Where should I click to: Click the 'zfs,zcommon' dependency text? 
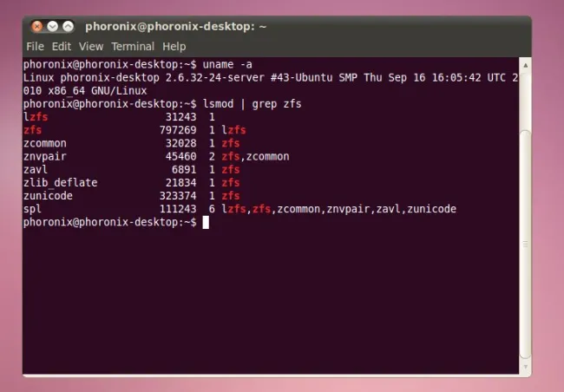pyautogui.click(x=255, y=156)
